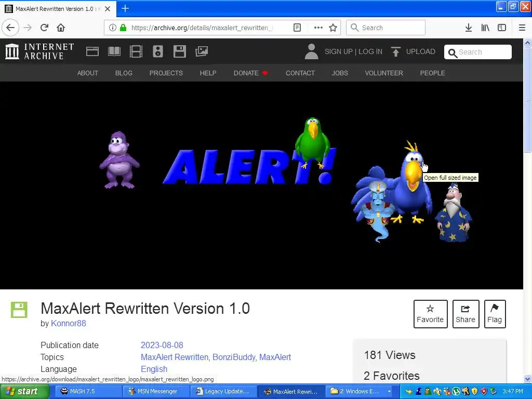Viewport: 532px width, 399px height.
Task: Reload the current page
Action: 45,28
